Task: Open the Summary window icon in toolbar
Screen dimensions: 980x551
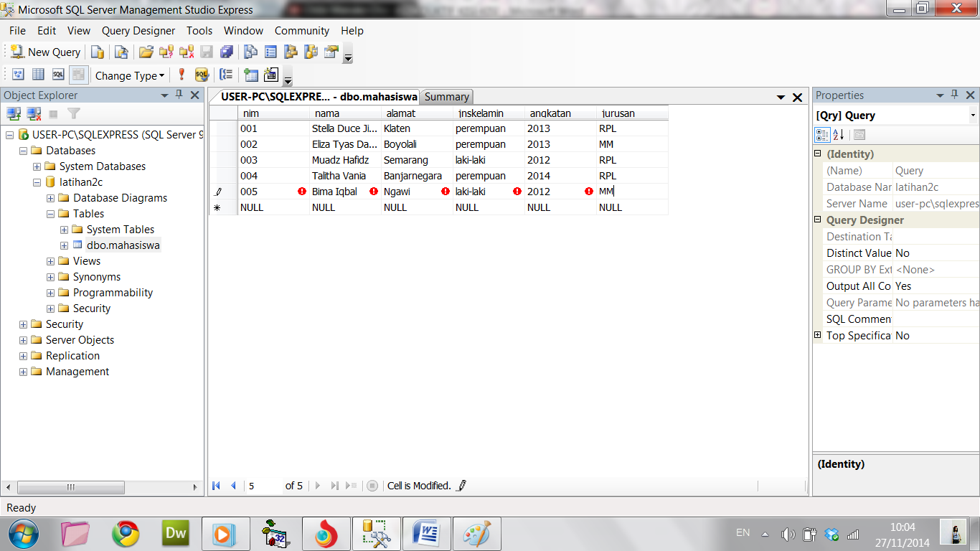Action: [270, 52]
